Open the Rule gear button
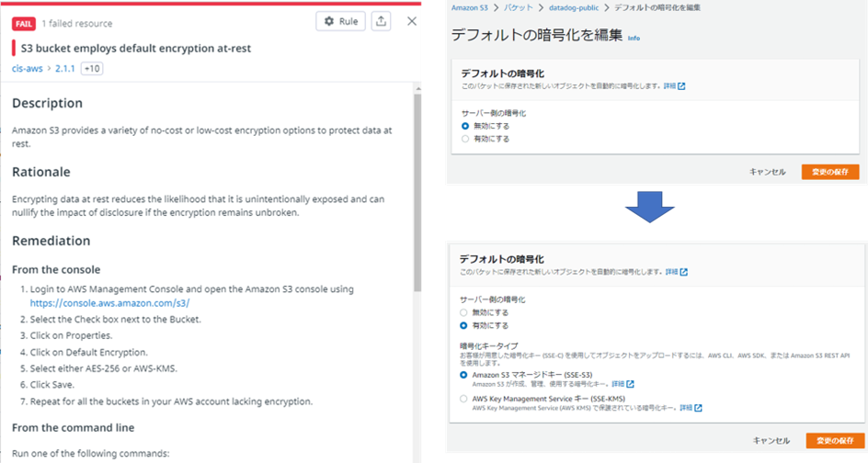The image size is (868, 463). tap(340, 21)
